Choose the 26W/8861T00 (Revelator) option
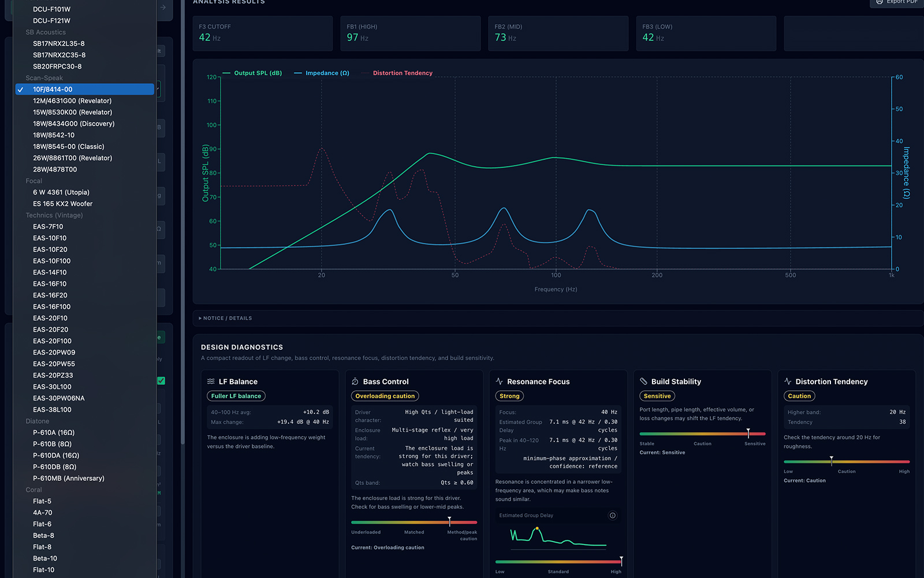This screenshot has width=924, height=578. (85, 158)
